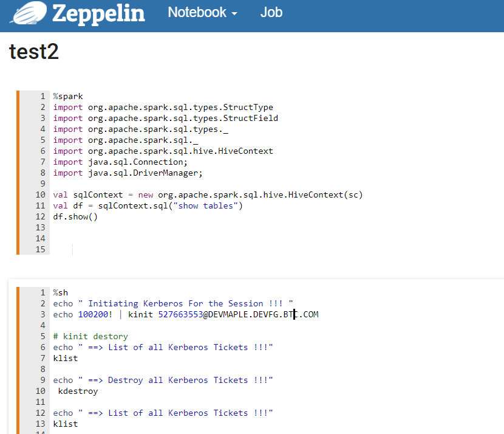Select the note title test2
Screen dimensions: 504x434
point(34,52)
